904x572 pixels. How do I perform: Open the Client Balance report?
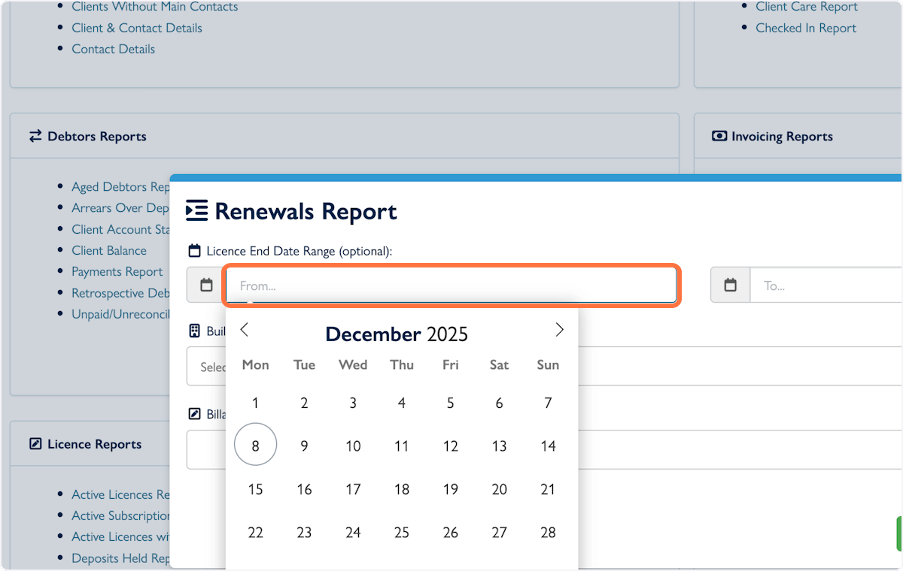coord(109,250)
